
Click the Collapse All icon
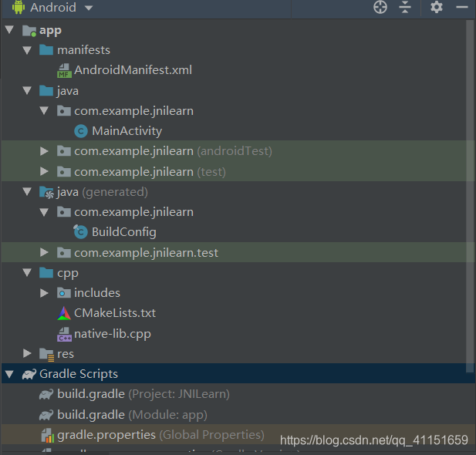point(405,7)
